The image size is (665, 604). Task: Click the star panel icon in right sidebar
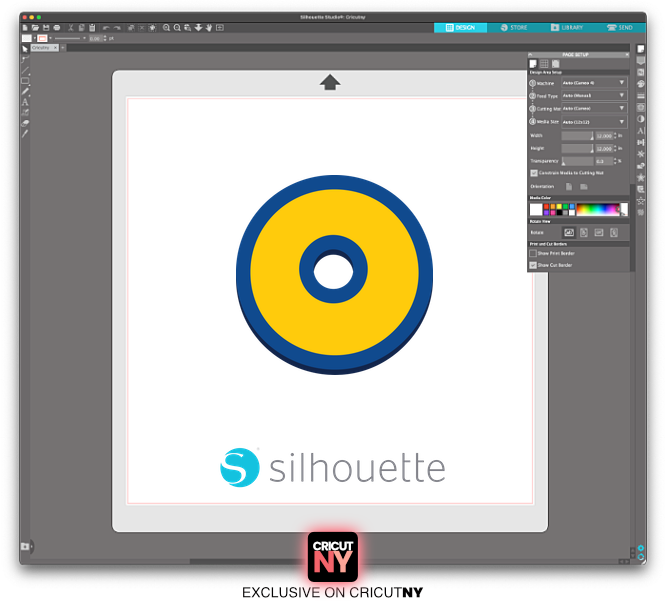point(641,177)
